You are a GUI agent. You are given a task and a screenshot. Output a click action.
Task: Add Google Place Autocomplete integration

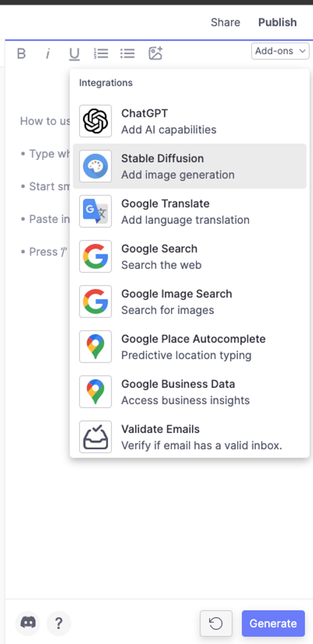coord(189,347)
